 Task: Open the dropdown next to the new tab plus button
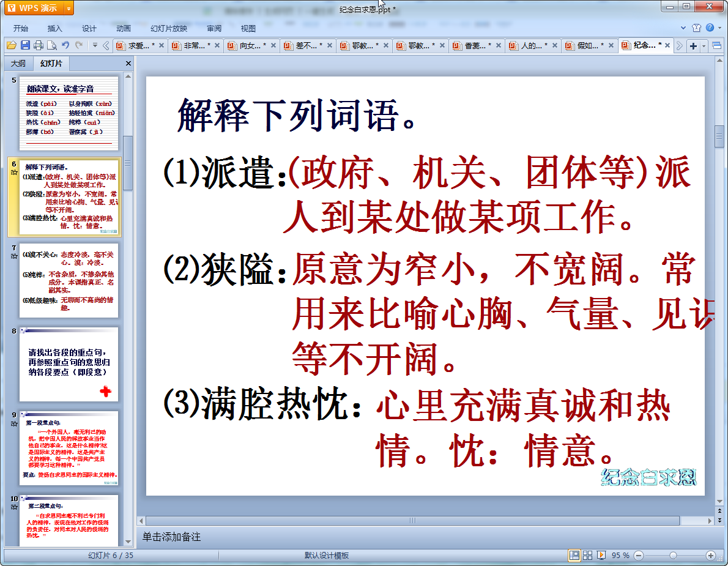click(x=704, y=45)
